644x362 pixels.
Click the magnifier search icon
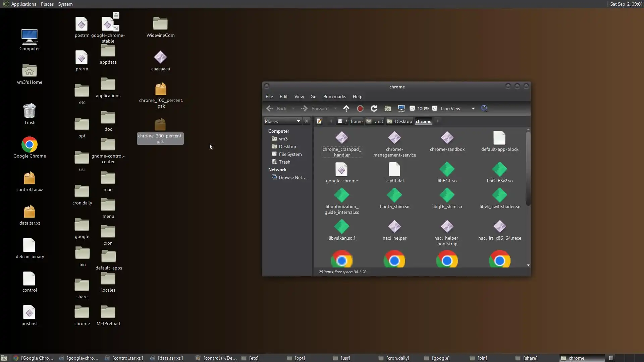point(484,108)
